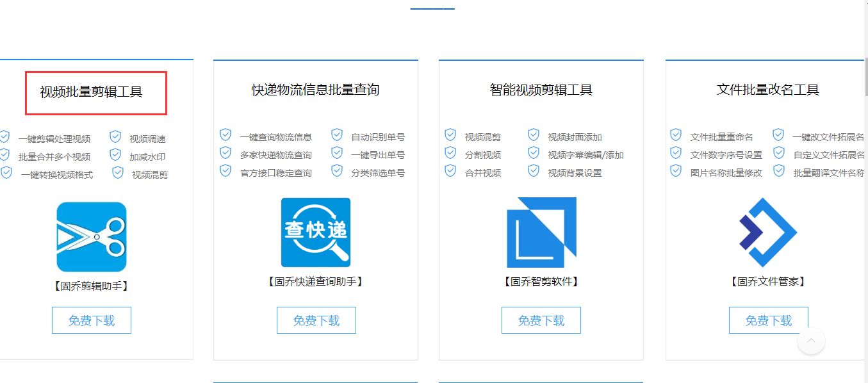Click shield icon beside 分类筛选单号

click(337, 170)
